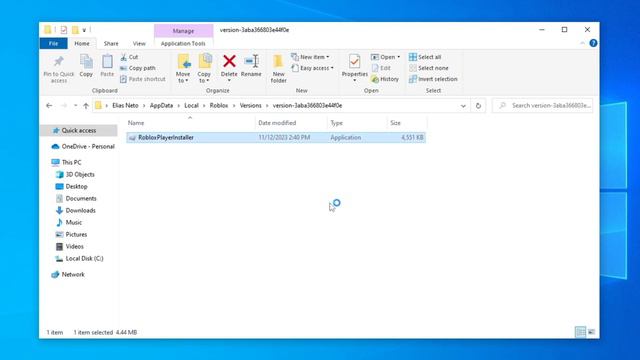Open Downloads in the sidebar
Viewport: 640px width, 360px height.
click(76, 211)
